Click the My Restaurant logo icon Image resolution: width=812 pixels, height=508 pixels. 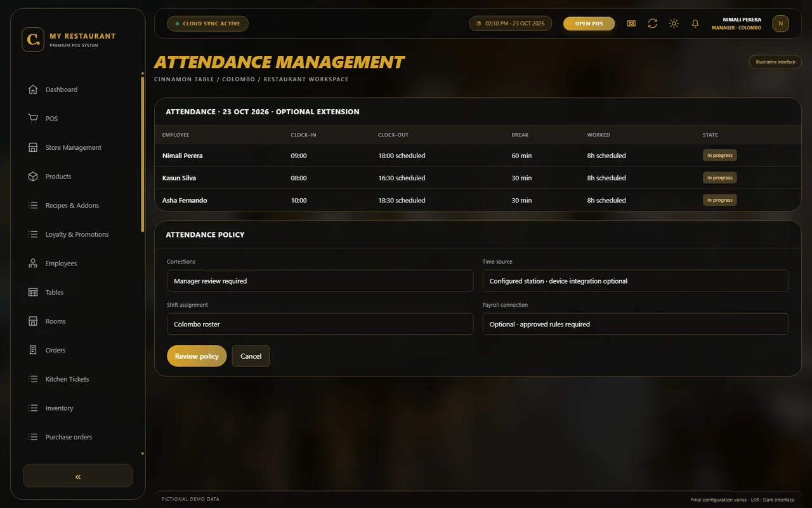(33, 39)
